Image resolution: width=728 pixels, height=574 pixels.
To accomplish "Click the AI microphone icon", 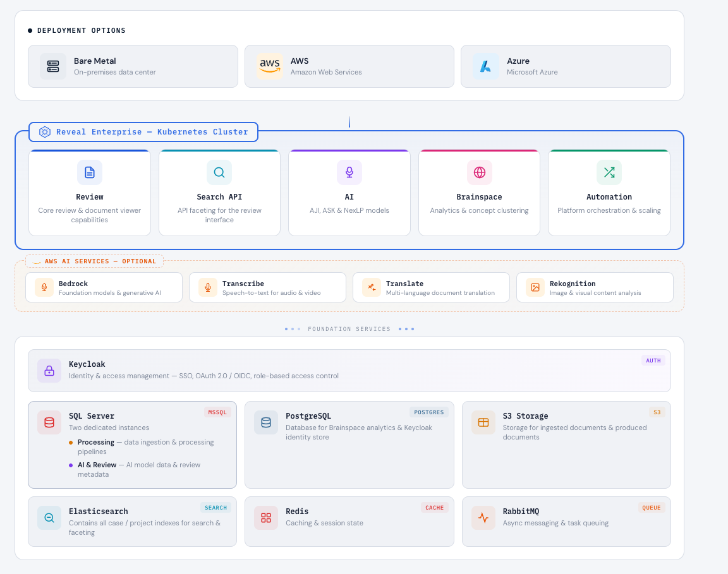I will point(349,172).
